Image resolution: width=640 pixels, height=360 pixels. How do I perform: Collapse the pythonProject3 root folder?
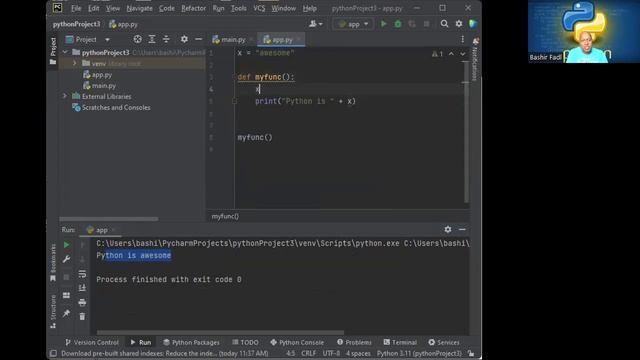click(x=65, y=53)
